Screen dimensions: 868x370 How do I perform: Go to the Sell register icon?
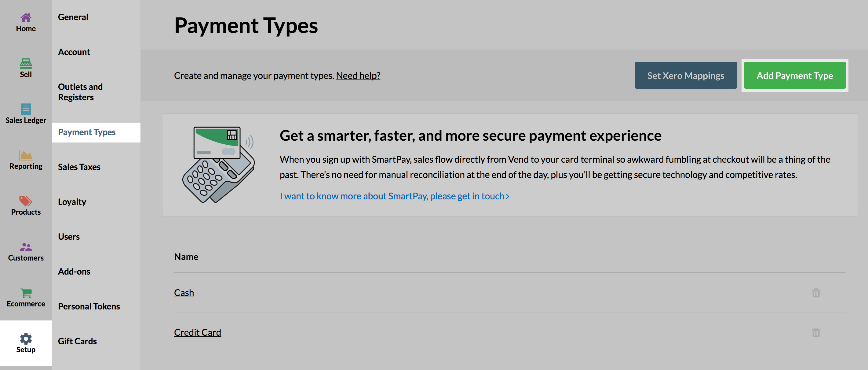tap(26, 63)
